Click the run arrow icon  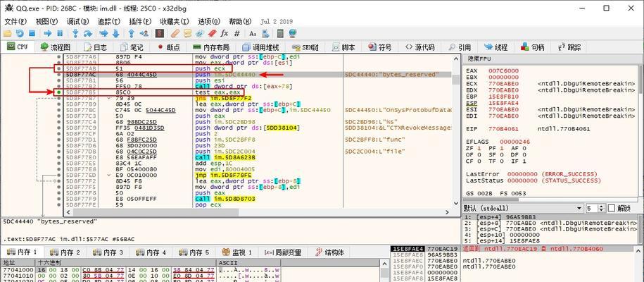[x=48, y=33]
